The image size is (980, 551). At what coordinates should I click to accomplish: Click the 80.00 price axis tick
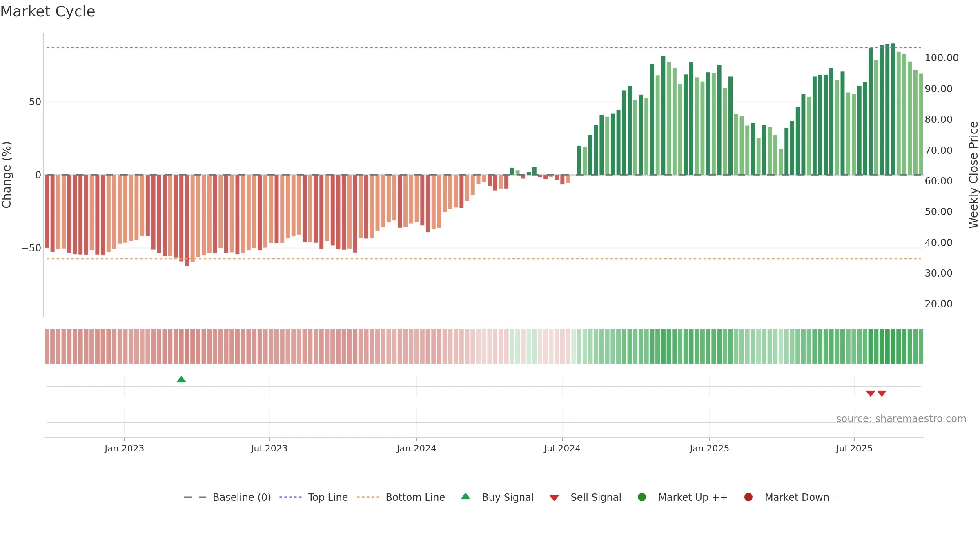938,120
